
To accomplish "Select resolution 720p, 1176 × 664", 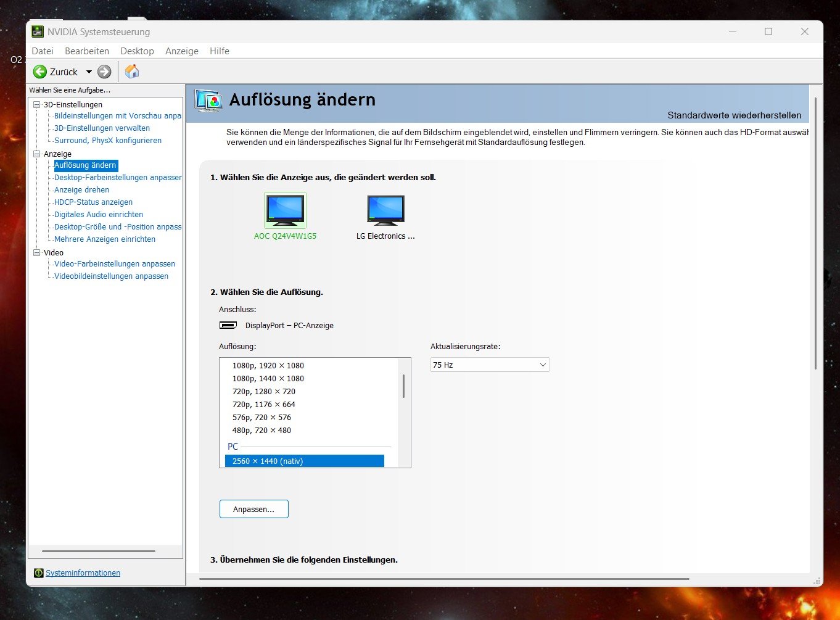I will pos(264,405).
